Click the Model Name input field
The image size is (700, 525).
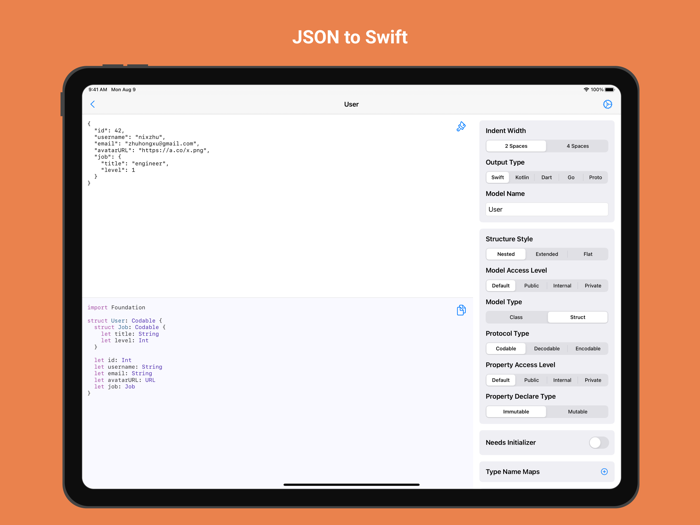pyautogui.click(x=547, y=209)
